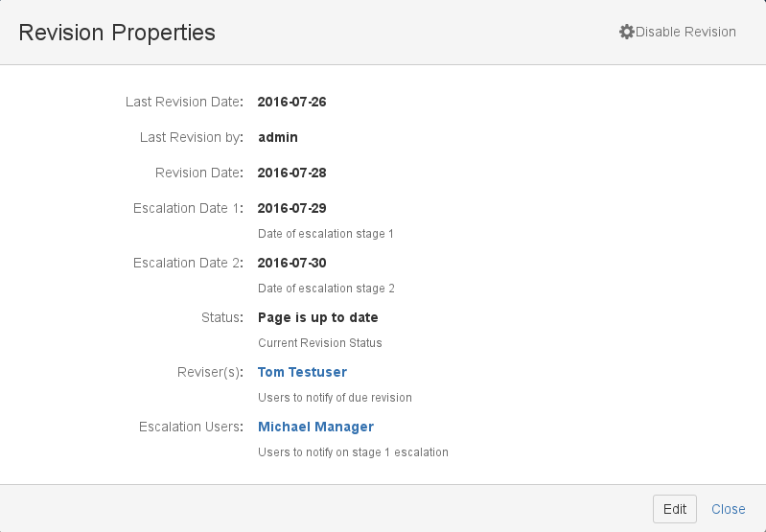
Task: Open Tom Testuser's profile link
Action: pos(302,372)
